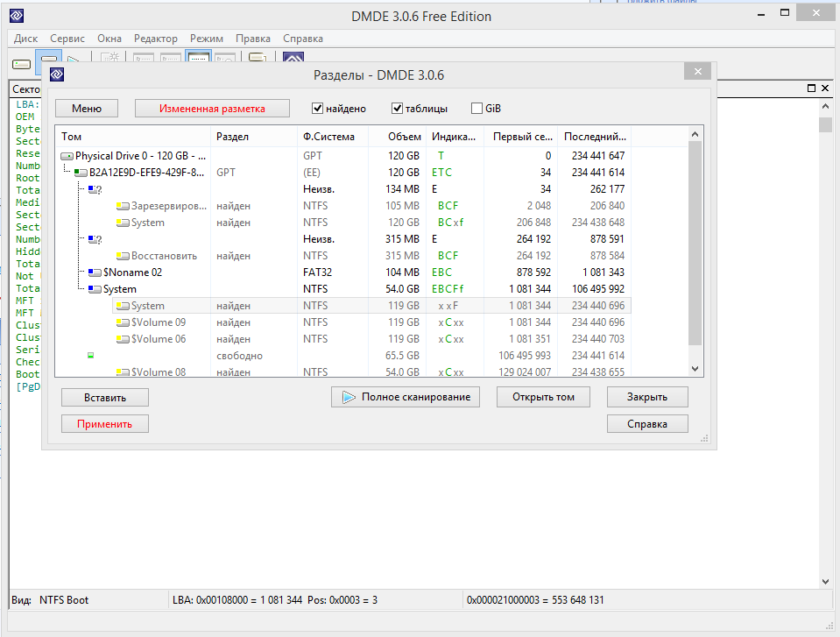Open the Правка menu
Viewport: 840px width, 637px height.
coord(253,39)
